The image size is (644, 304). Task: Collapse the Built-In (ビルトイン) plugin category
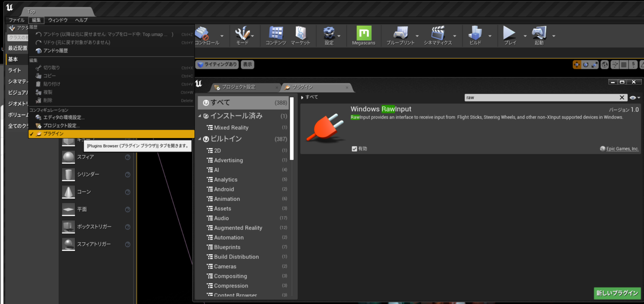pos(200,139)
